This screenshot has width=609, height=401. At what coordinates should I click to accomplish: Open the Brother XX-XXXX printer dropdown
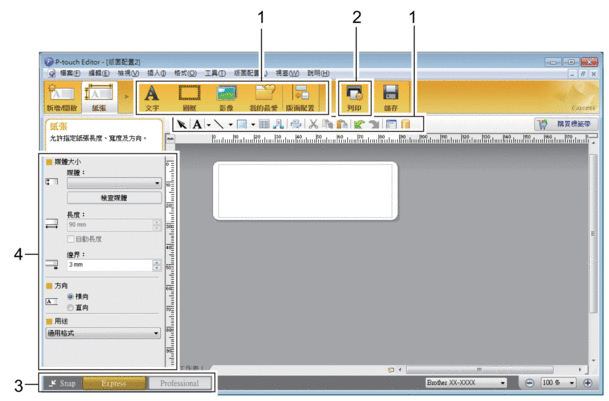(466, 383)
